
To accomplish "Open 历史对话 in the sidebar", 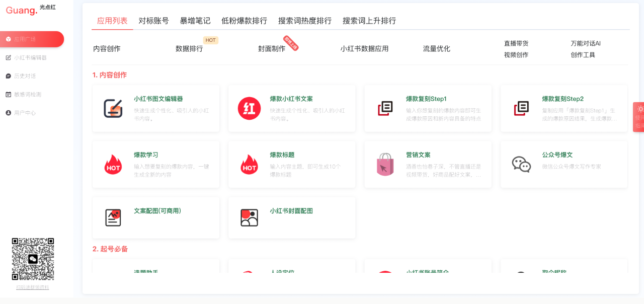I will [x=26, y=75].
